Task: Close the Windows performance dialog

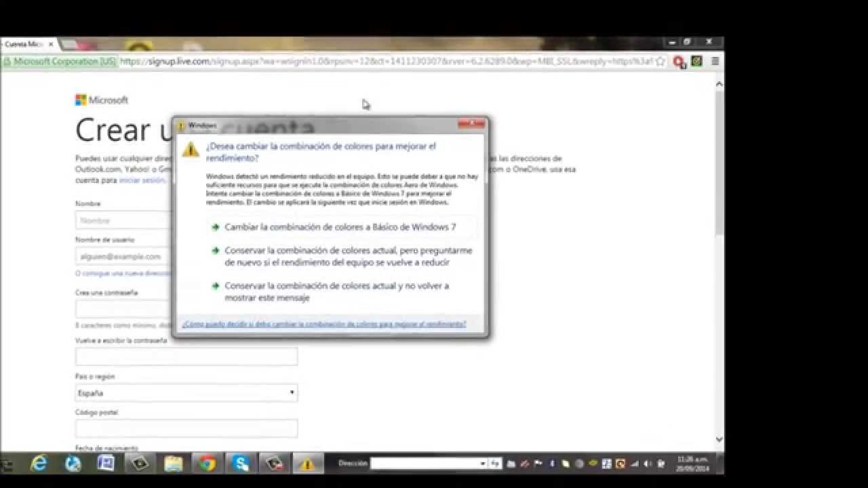Action: coord(471,124)
